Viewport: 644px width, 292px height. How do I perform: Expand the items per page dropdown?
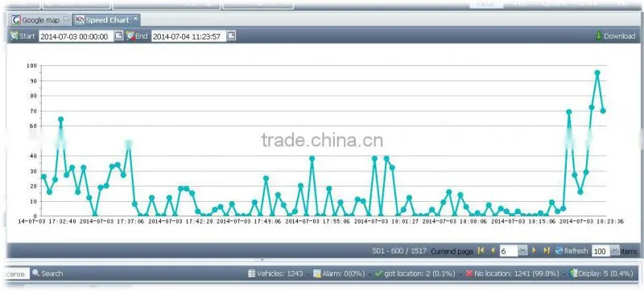click(615, 250)
